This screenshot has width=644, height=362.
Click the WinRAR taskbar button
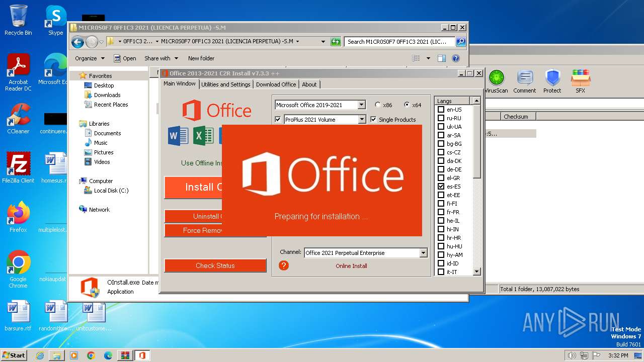[125, 355]
